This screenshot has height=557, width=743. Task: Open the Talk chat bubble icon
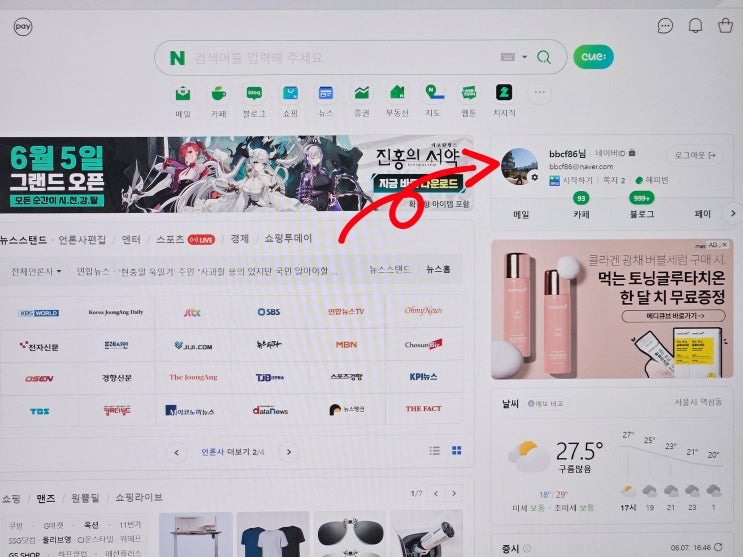click(665, 26)
